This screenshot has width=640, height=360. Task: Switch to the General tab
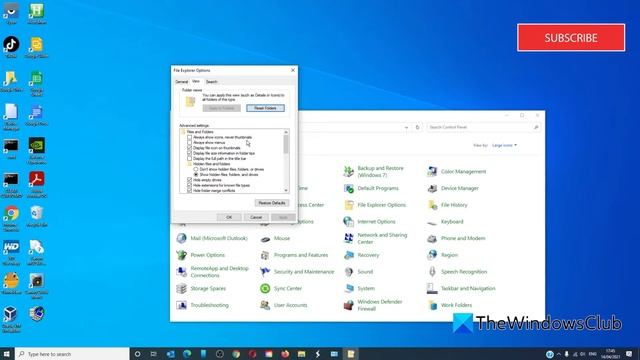[x=182, y=82]
